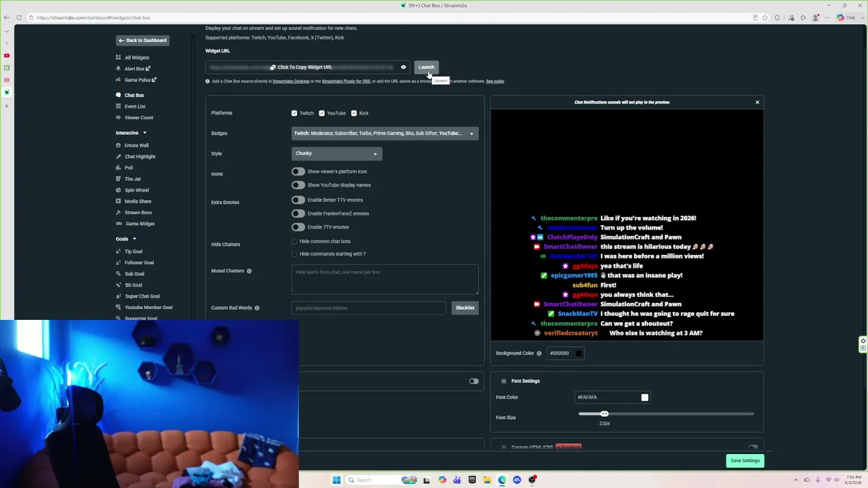The width and height of the screenshot is (868, 488).
Task: Uncheck YouTube platform checkbox
Action: (x=321, y=113)
